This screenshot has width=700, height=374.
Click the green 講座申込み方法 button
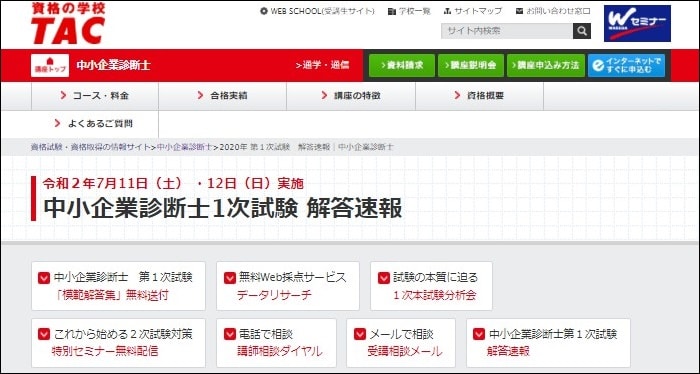[546, 65]
